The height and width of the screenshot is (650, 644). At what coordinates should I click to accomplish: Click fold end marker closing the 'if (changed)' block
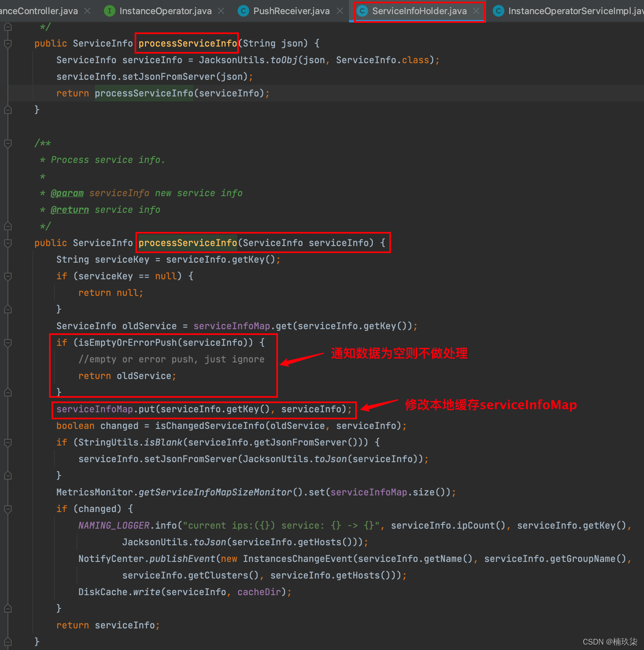coord(8,608)
